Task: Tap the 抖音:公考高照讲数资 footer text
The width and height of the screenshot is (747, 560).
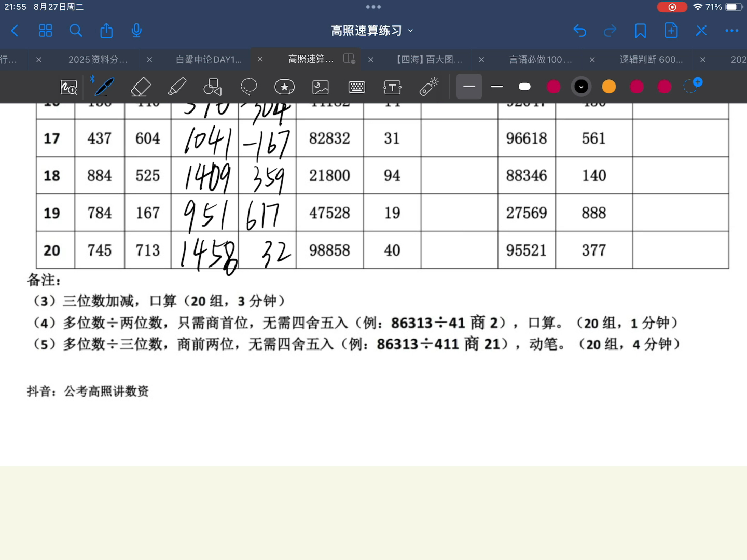Action: 88,391
